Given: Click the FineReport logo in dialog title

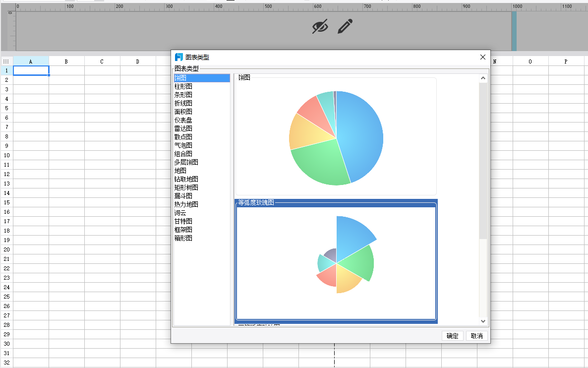Looking at the screenshot, I should (x=179, y=57).
